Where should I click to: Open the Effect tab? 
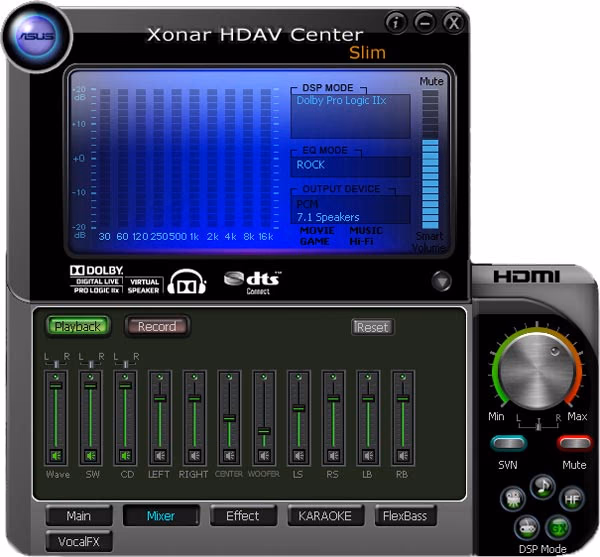[x=243, y=516]
